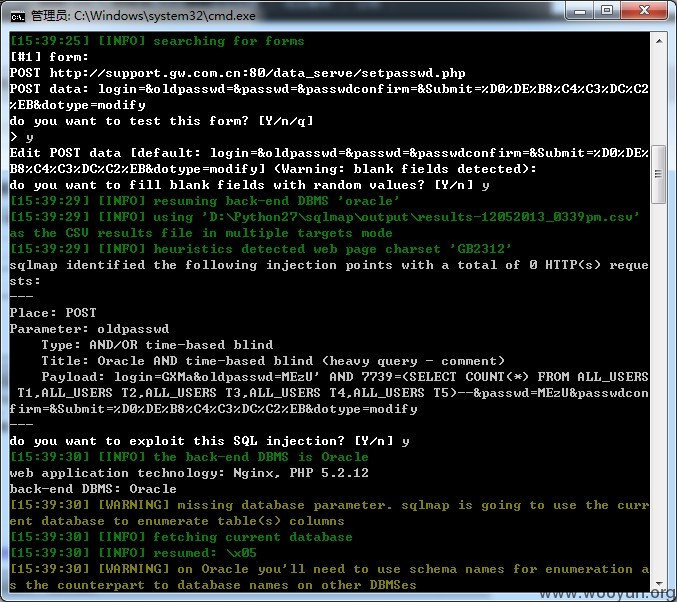Viewport: 677px width, 602px height.
Task: Click the cmd.exe icon in title bar
Action: coord(18,16)
